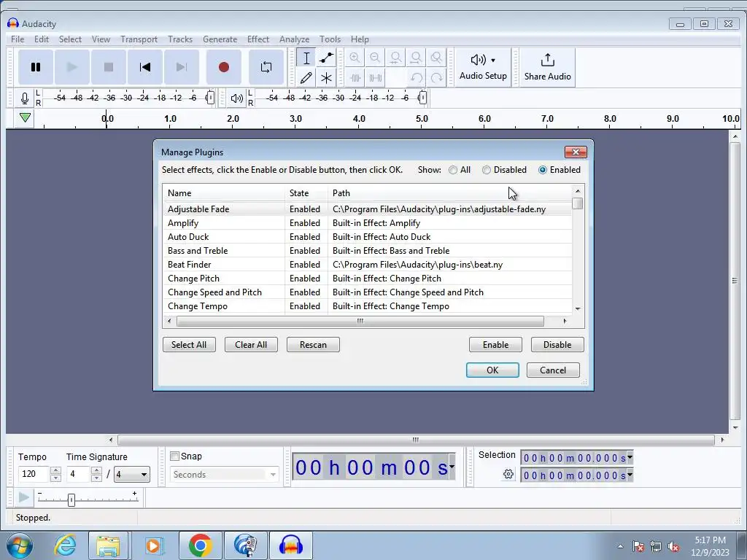
Task: Open the selection end format dropdown
Action: pos(630,475)
